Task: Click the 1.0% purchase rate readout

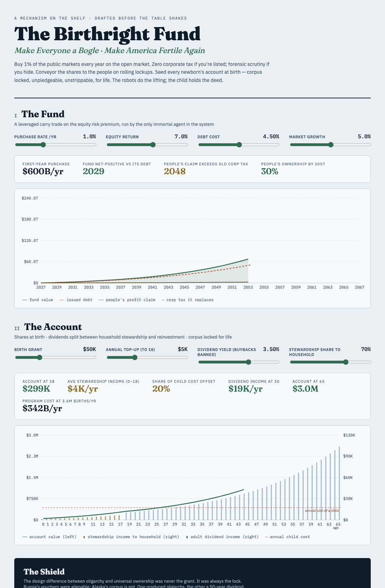Action: pos(89,136)
